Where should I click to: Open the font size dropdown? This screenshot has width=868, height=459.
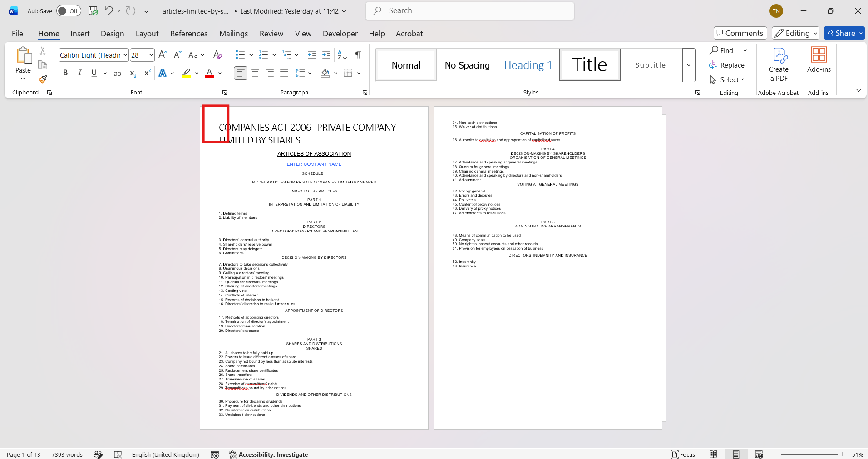point(151,55)
